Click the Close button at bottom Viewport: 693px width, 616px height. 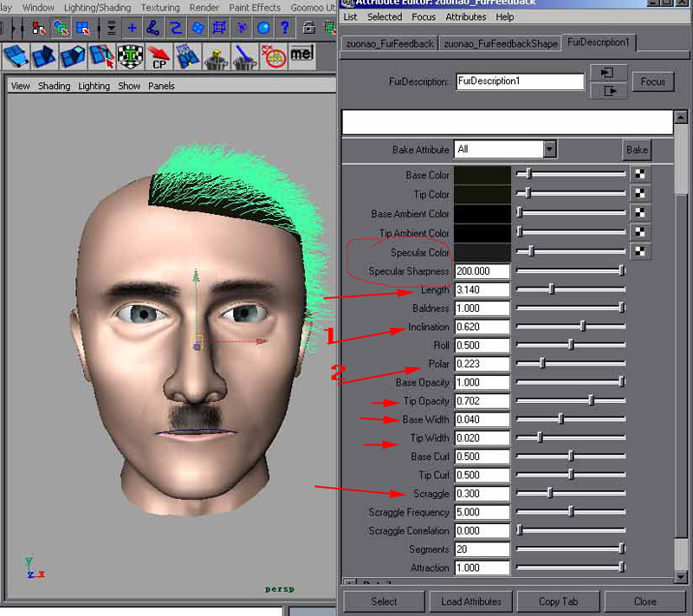(644, 601)
